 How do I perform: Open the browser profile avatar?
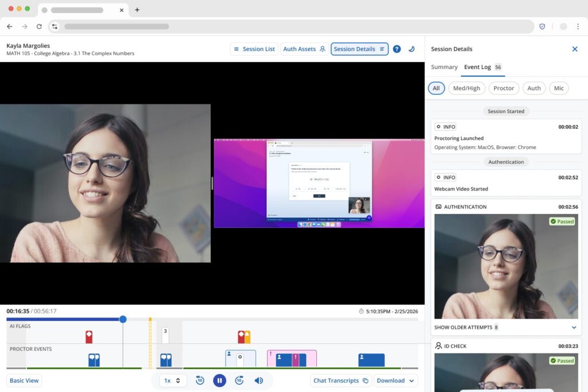point(563,26)
